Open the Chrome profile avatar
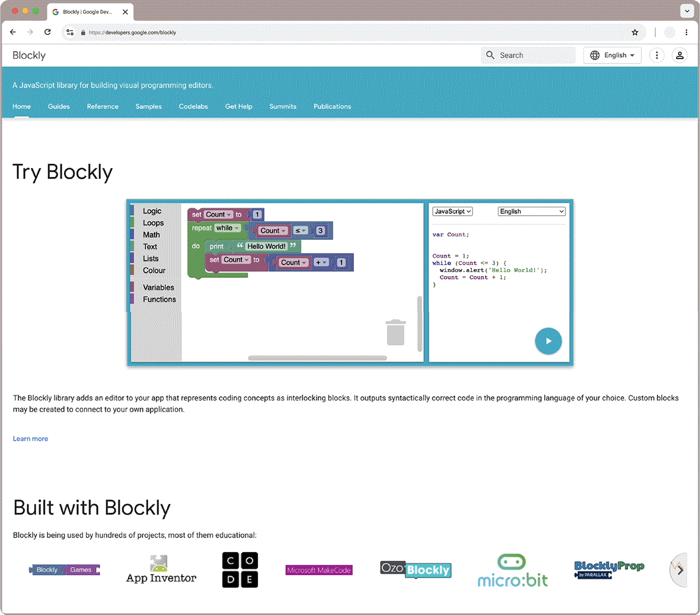Screen dimensions: 700x615 click(x=669, y=32)
